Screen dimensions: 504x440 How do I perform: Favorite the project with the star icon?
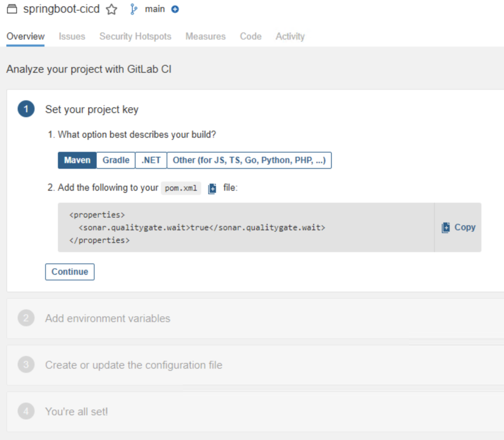coord(111,9)
